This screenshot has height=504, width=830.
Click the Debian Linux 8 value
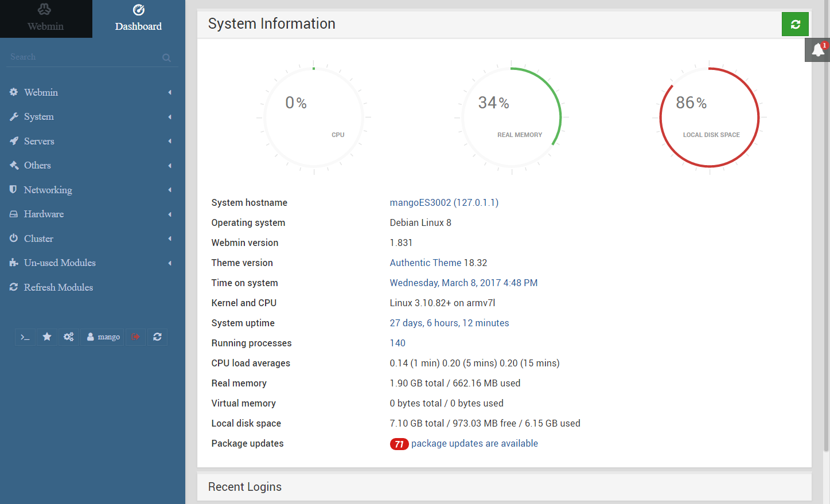click(420, 222)
